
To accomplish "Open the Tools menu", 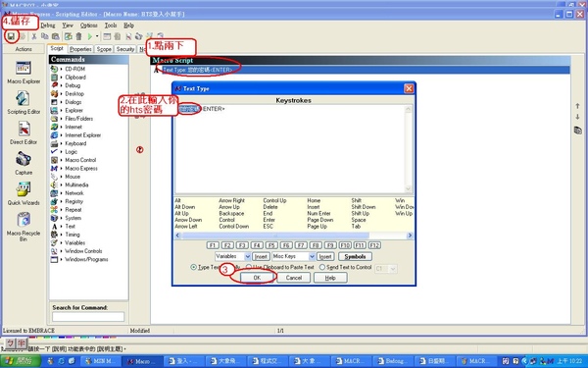I will (111, 26).
